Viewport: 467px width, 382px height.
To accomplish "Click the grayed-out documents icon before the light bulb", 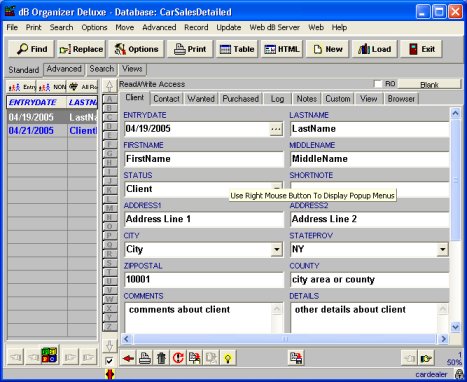I will (x=211, y=359).
